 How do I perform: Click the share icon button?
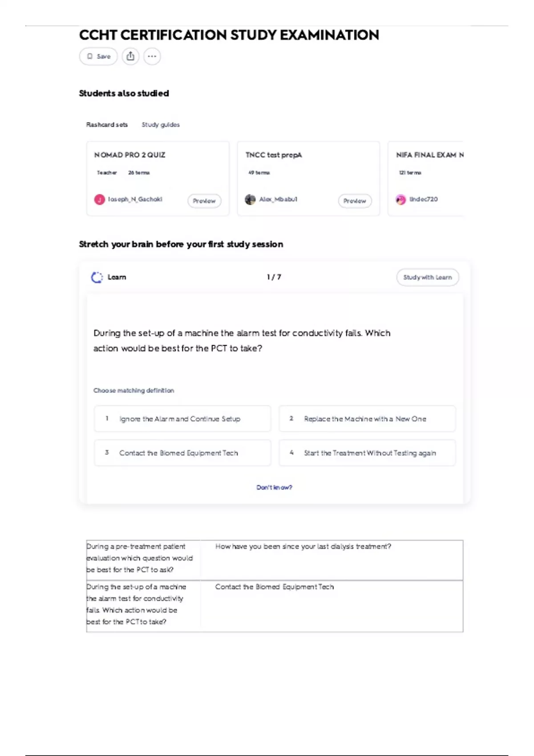(130, 56)
